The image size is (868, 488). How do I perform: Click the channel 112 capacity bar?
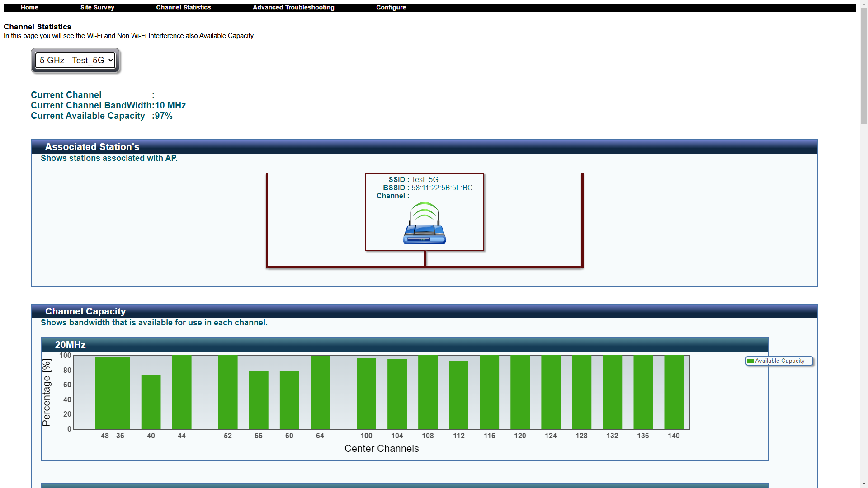coord(458,395)
